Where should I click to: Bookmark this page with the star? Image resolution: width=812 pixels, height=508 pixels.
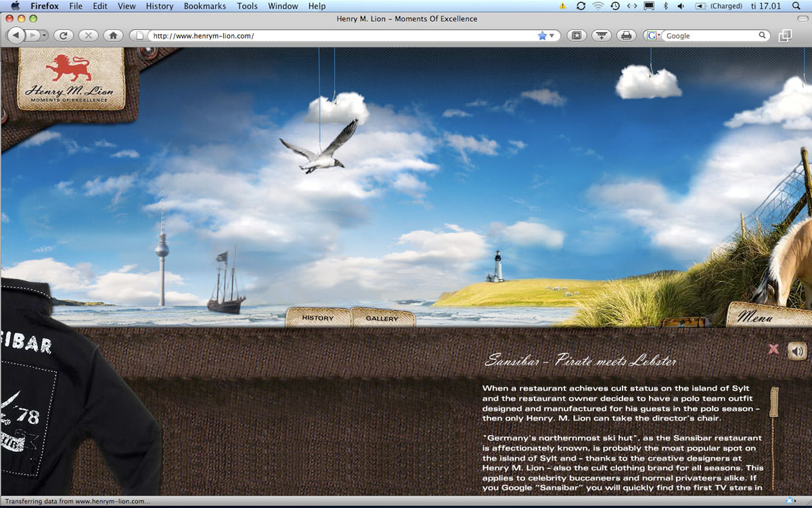(x=542, y=35)
